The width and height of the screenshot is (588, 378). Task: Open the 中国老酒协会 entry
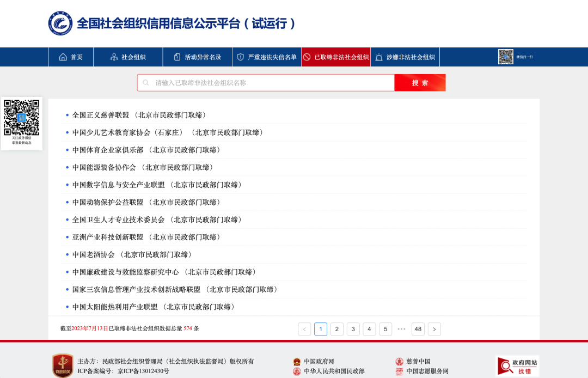pos(91,254)
